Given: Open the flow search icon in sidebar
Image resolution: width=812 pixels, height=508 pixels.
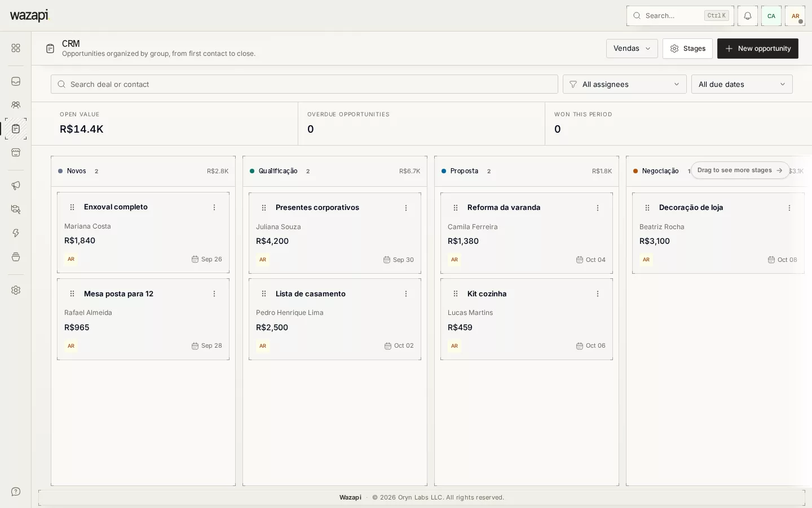Looking at the screenshot, I should (x=16, y=209).
